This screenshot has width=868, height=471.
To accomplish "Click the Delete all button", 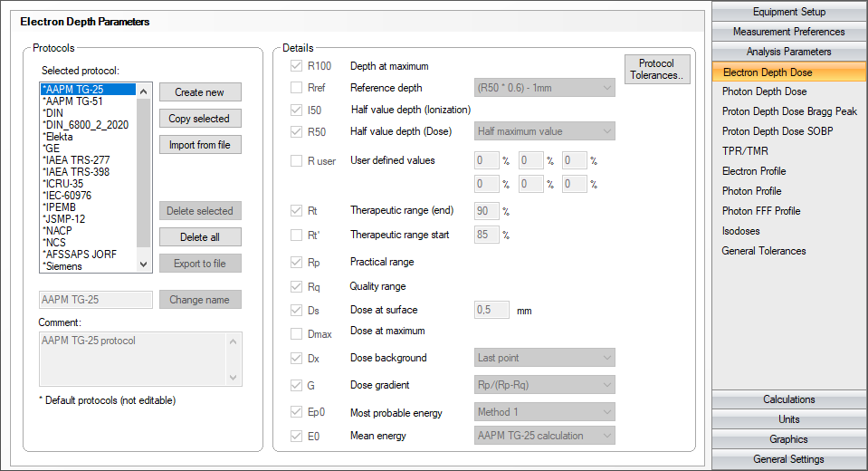I will [x=200, y=237].
